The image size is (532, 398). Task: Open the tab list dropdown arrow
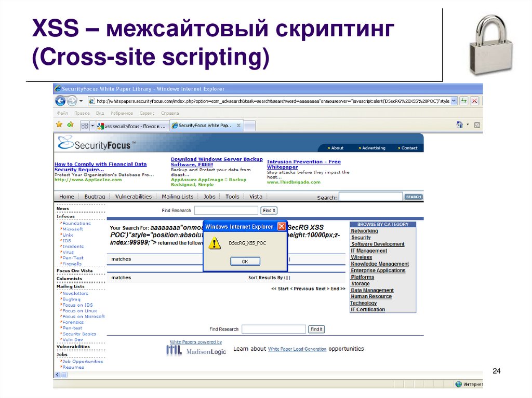click(92, 126)
